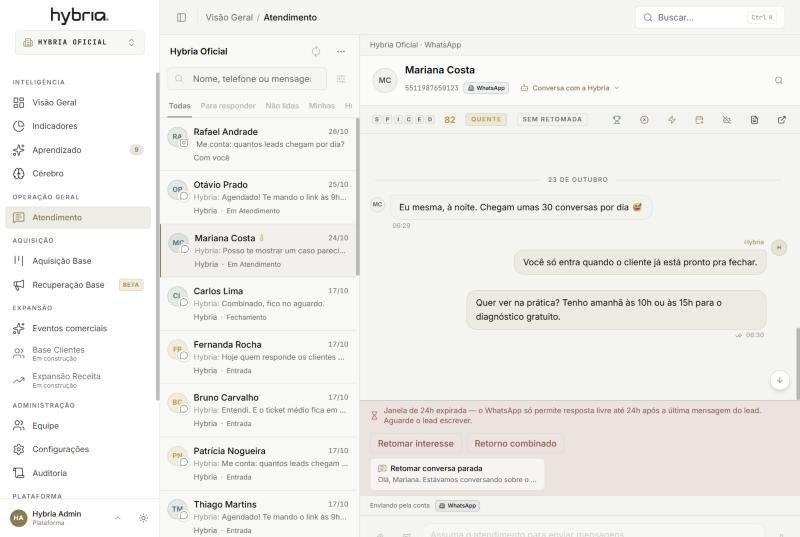800x537 pixels.
Task: Click Retorno combinado button
Action: click(x=515, y=443)
